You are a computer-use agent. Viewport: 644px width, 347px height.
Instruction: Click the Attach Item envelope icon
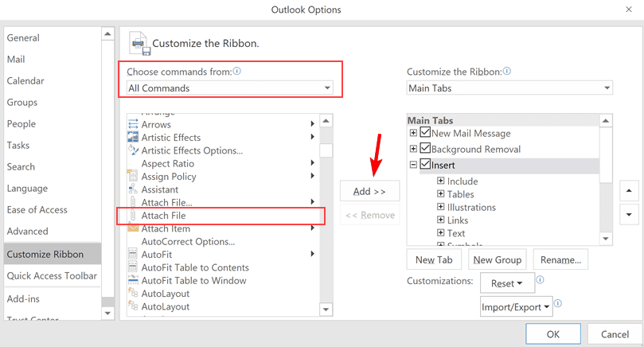tap(133, 228)
